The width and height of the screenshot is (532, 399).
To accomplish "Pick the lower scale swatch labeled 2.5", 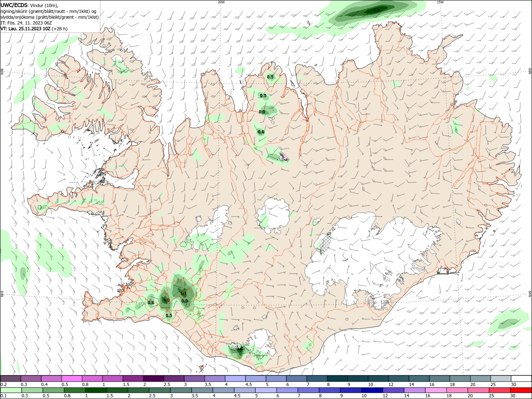I will 160,390.
